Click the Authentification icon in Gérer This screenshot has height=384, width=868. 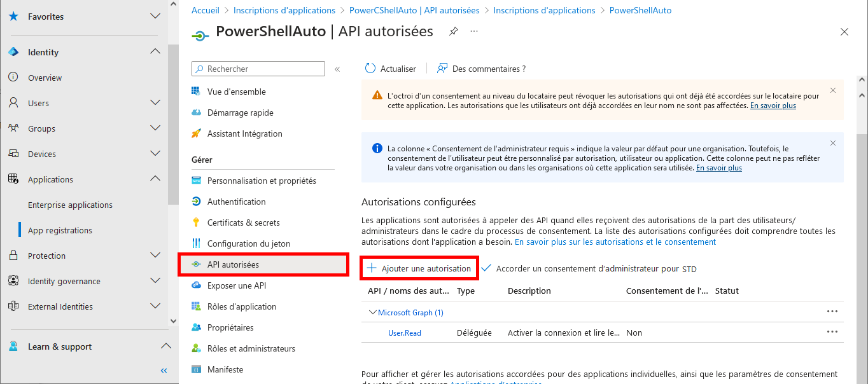[197, 202]
